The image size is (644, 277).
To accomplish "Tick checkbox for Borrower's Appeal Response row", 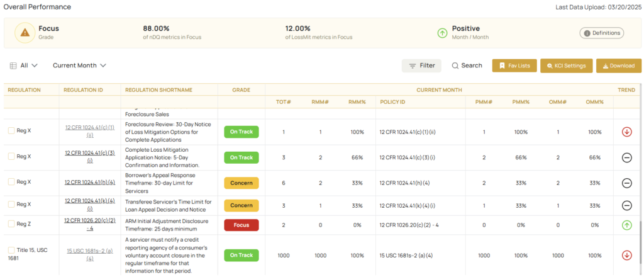I will [11, 182].
